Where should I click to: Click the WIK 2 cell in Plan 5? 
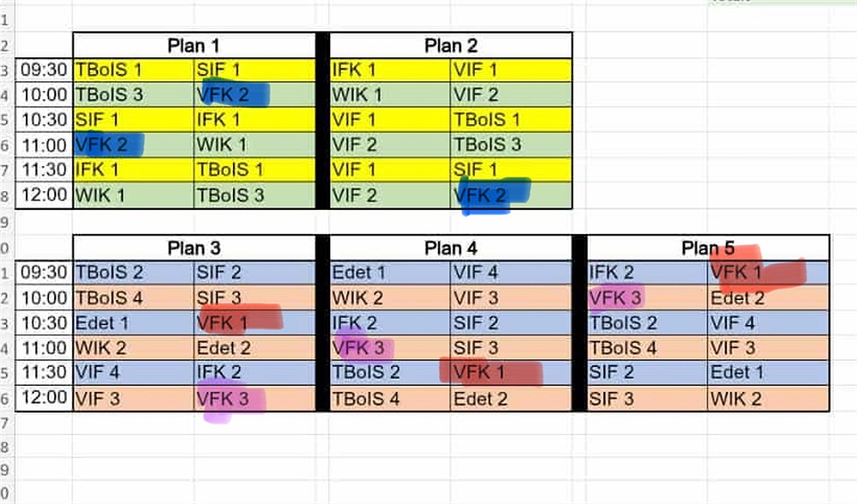(768, 399)
